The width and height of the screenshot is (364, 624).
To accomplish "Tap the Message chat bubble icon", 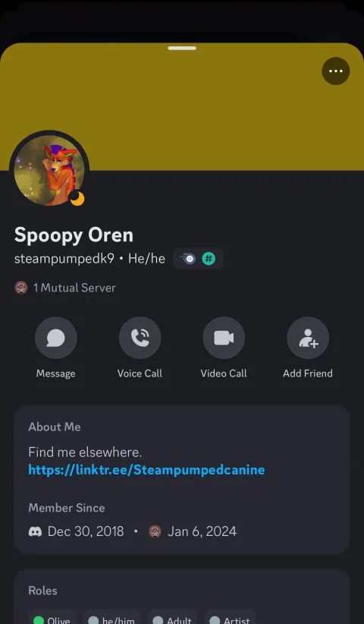I will tap(55, 338).
